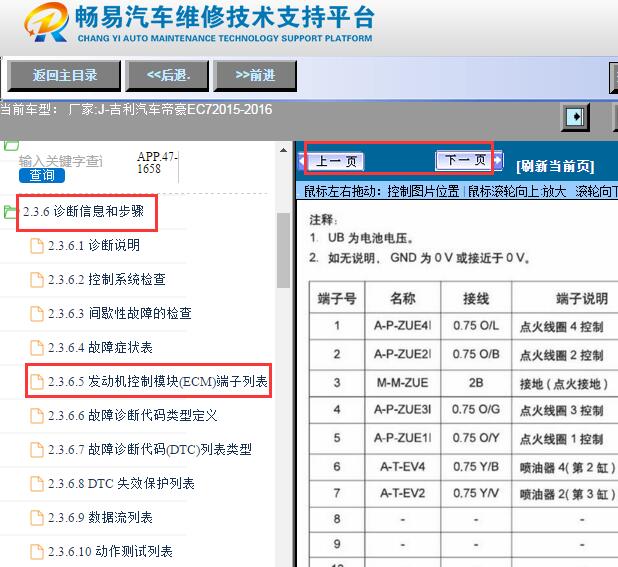Screen dimensions: 618x567
Task: Click the A-P-ZUE1I name cell
Action: pos(402,438)
